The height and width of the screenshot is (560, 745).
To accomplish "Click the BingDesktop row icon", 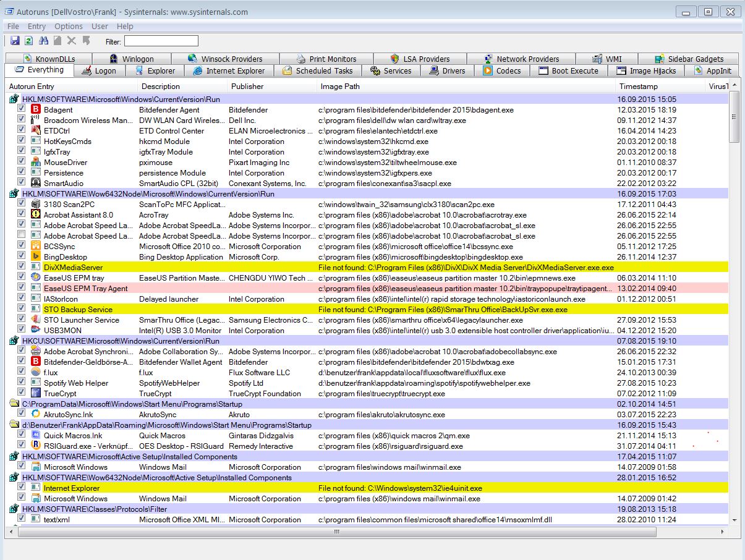I will pos(36,257).
